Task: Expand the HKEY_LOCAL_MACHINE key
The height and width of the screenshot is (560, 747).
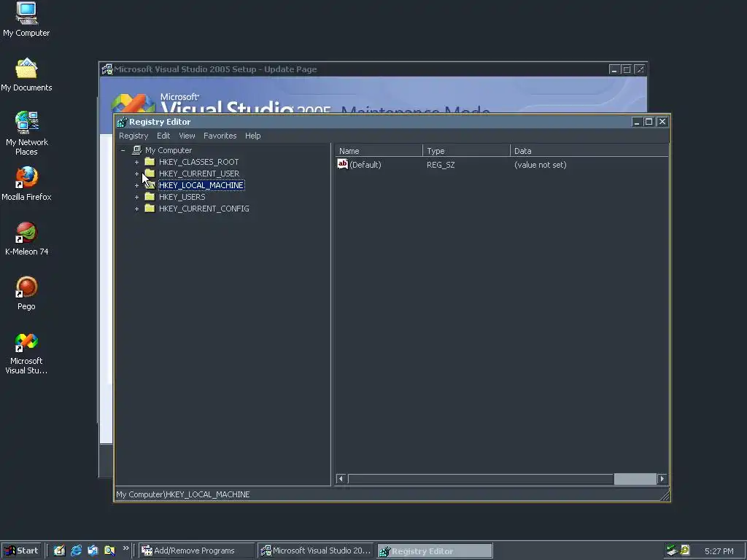Action: coord(136,185)
